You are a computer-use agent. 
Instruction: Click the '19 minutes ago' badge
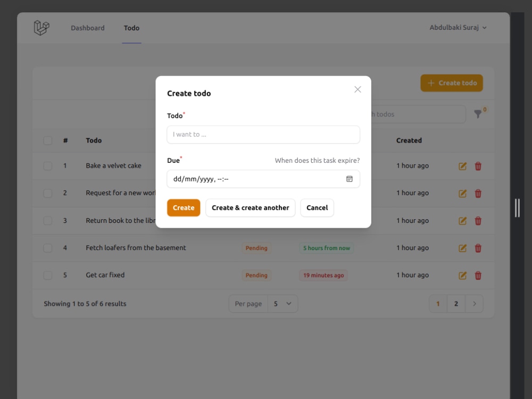[x=323, y=275]
